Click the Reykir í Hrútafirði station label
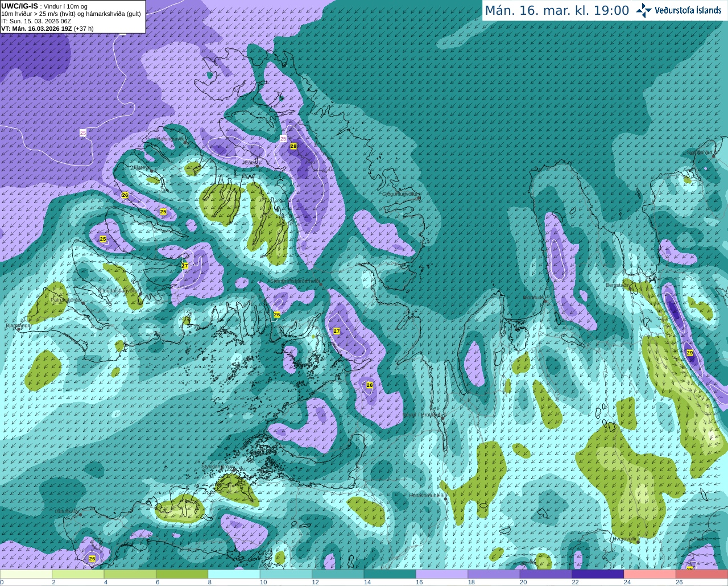The image size is (728, 586). (x=422, y=415)
